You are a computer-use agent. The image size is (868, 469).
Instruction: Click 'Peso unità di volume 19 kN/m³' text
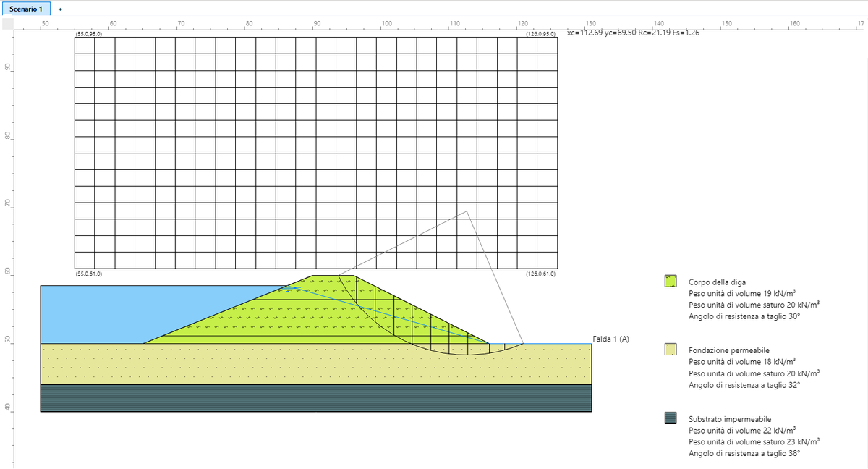coord(742,293)
